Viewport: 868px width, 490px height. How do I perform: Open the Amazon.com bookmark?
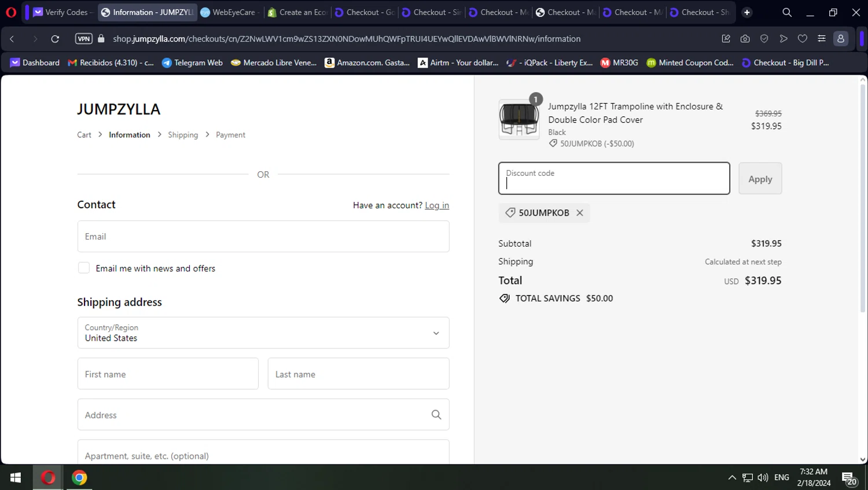(x=367, y=62)
